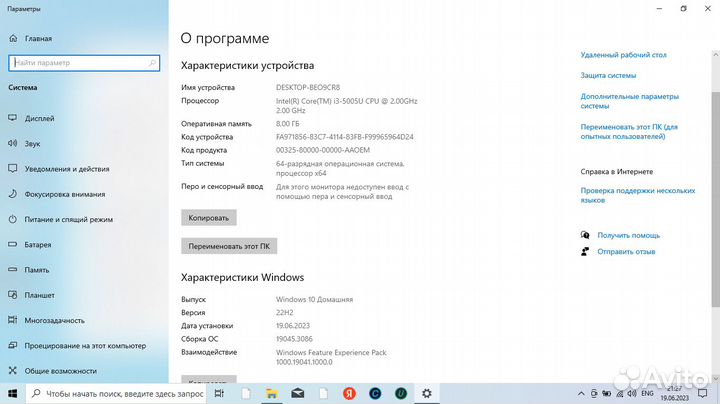720x404 pixels.
Task: Select the OS build 19045.3086
Action: 294,339
